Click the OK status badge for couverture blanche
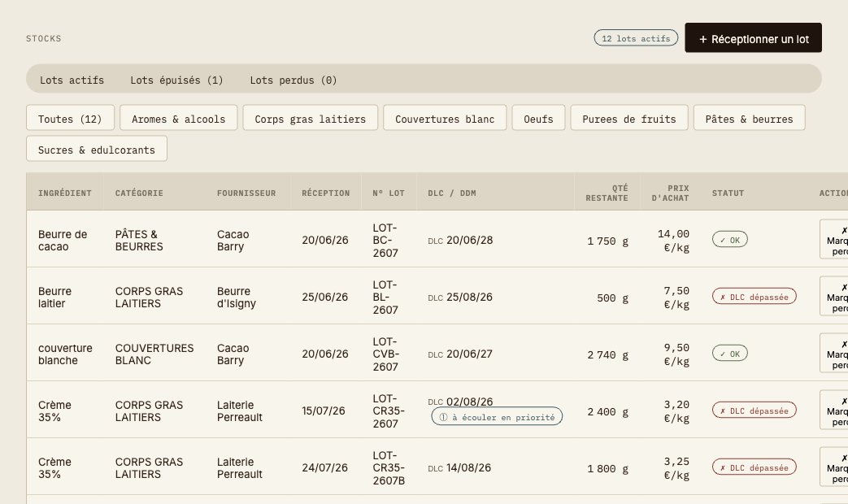The image size is (848, 504). pyautogui.click(x=729, y=353)
